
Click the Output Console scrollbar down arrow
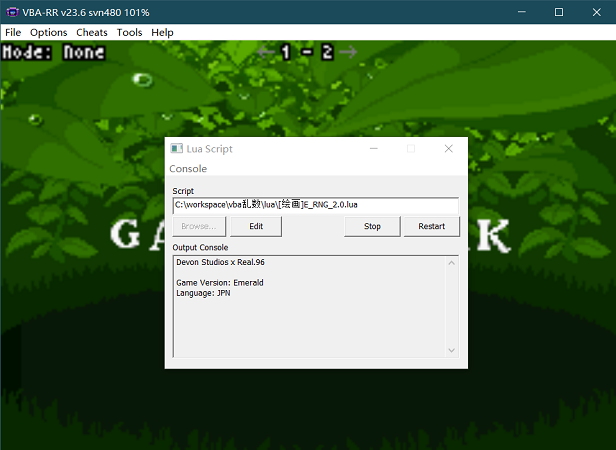click(x=451, y=350)
